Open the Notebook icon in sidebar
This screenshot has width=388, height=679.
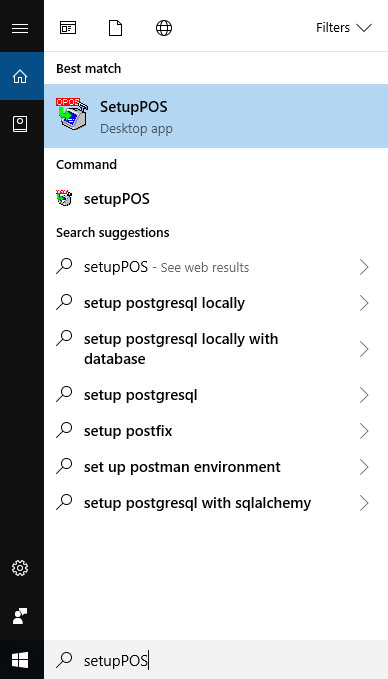click(x=20, y=124)
